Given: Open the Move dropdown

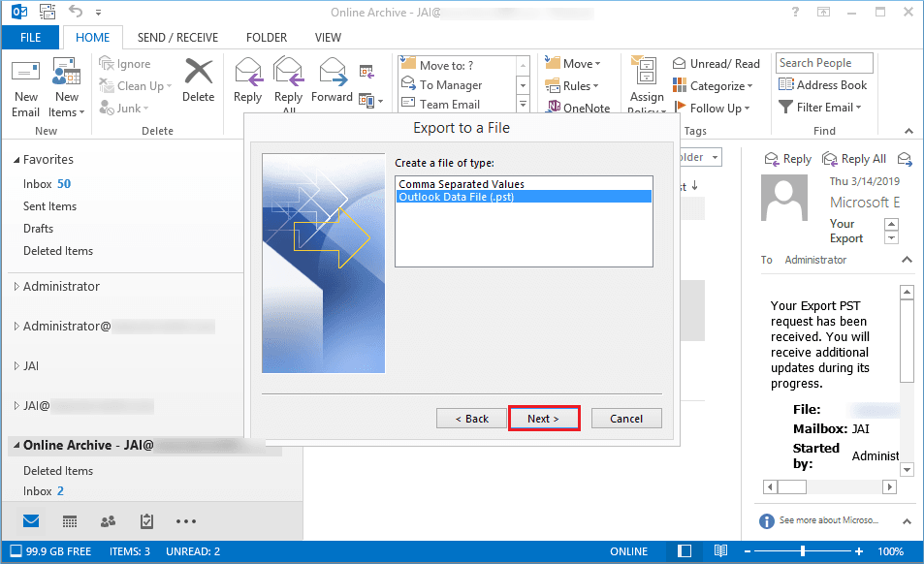Looking at the screenshot, I should [x=573, y=63].
